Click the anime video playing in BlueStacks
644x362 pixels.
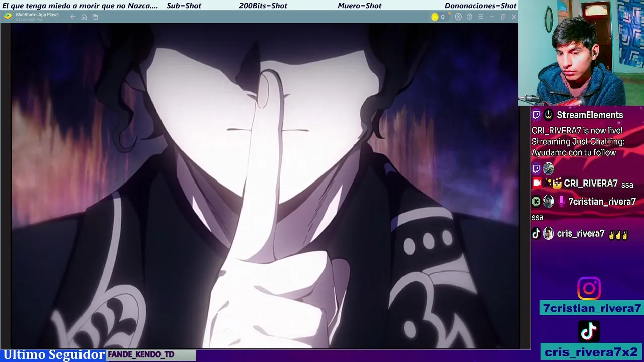click(265, 186)
